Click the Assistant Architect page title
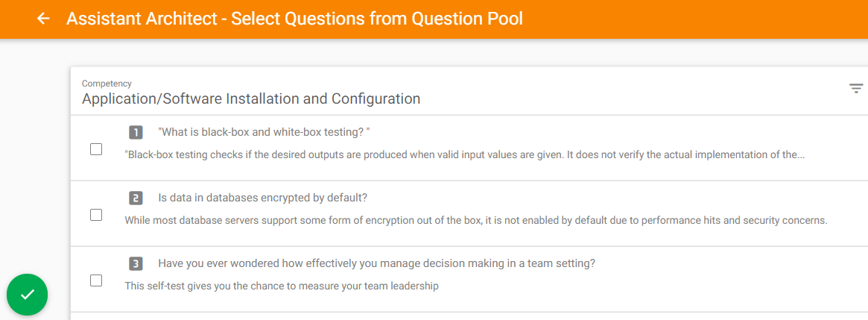Image resolution: width=868 pixels, height=320 pixels. point(294,19)
